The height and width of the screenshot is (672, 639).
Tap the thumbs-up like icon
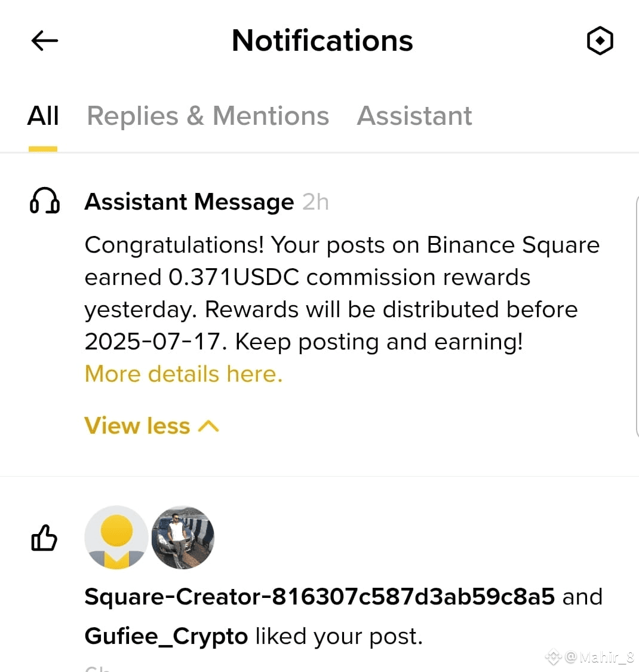44,538
